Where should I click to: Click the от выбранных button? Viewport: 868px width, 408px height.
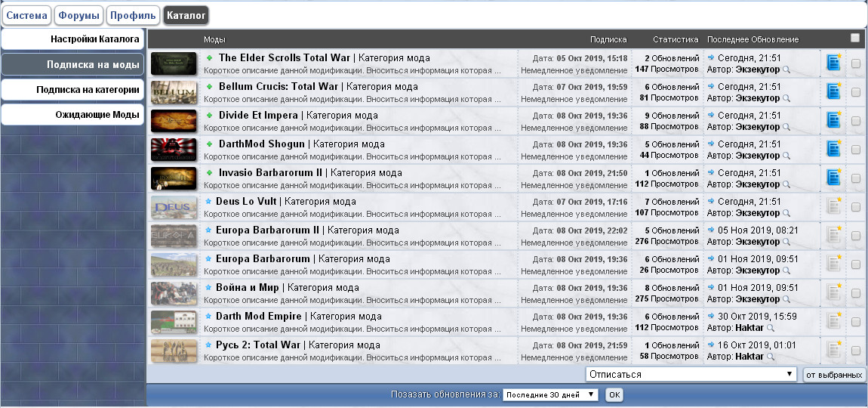[x=834, y=375]
